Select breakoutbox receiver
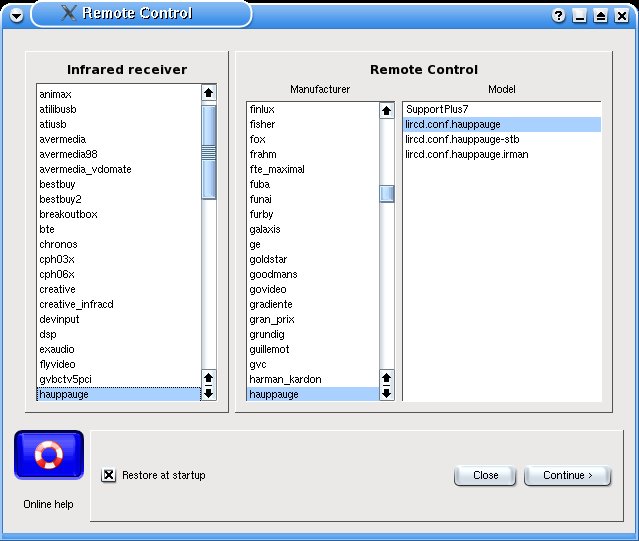Screen dimensions: 639x541 (119, 214)
